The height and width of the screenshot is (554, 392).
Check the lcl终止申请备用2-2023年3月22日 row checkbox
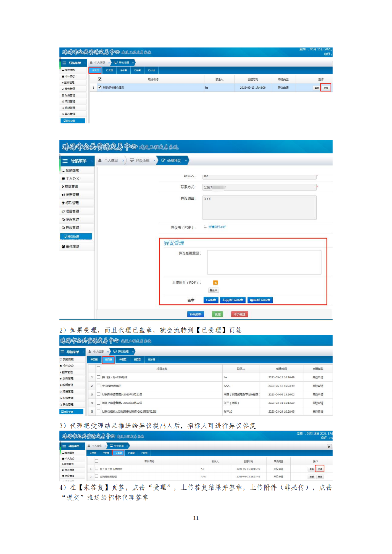[98, 403]
